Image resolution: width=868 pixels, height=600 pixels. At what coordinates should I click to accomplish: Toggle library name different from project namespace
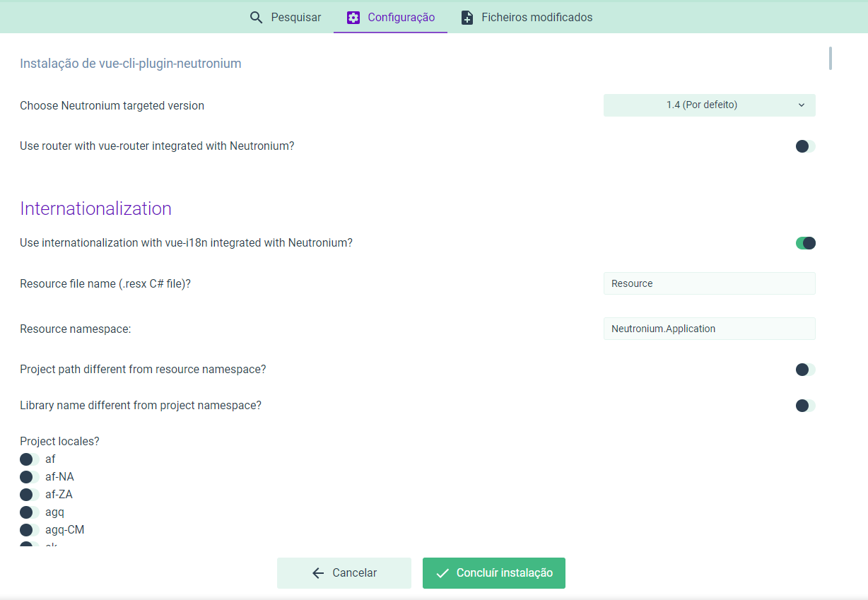805,406
